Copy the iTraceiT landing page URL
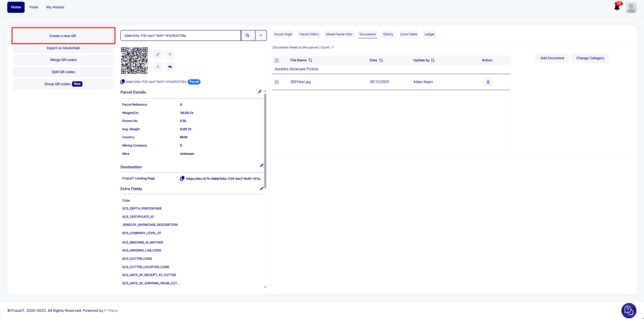 182,179
